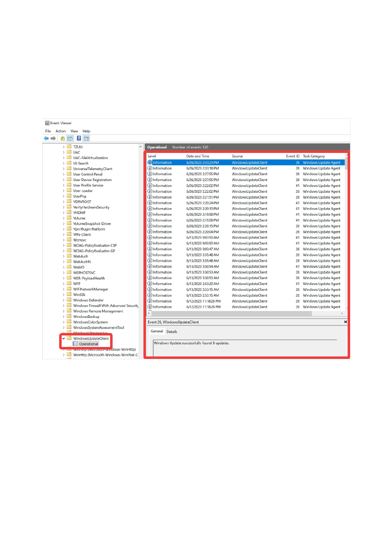Click the folder icon beside WindowsUpdateClient
Image resolution: width=392 pixels, height=555 pixels.
click(x=69, y=338)
